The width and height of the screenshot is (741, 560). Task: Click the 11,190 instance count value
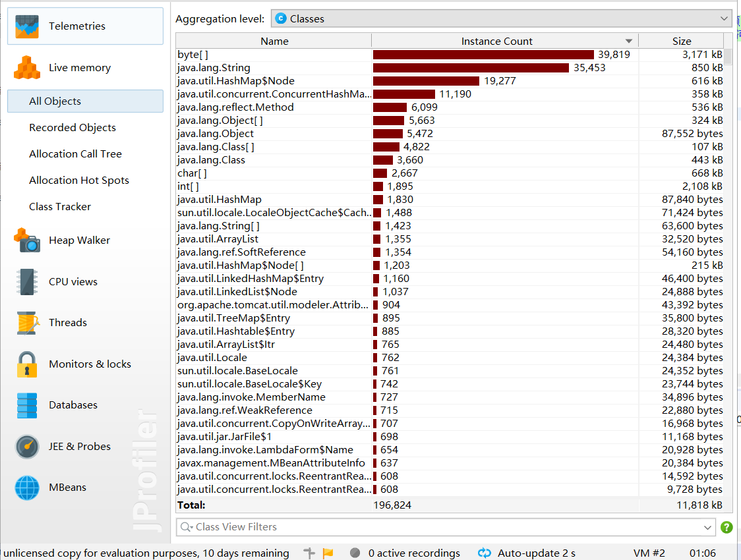455,94
